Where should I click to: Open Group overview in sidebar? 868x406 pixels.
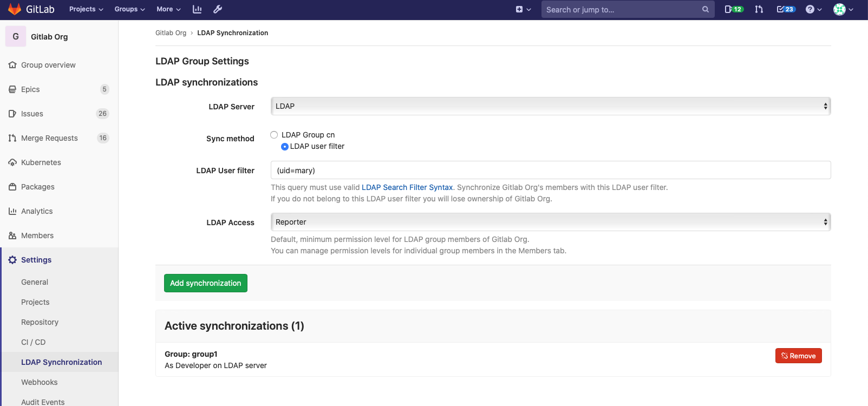[48, 65]
